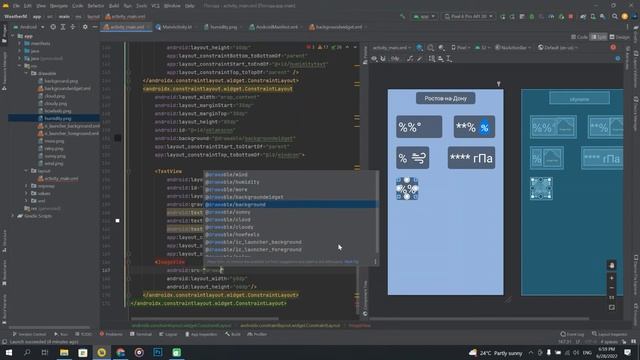Switch to Design view mode
Viewport: 640px width, 360px height.
tap(620, 37)
